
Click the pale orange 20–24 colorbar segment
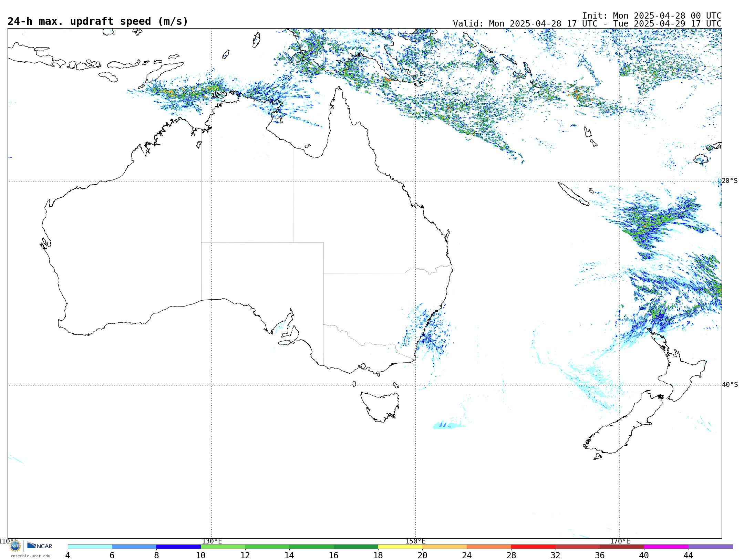pyautogui.click(x=445, y=547)
